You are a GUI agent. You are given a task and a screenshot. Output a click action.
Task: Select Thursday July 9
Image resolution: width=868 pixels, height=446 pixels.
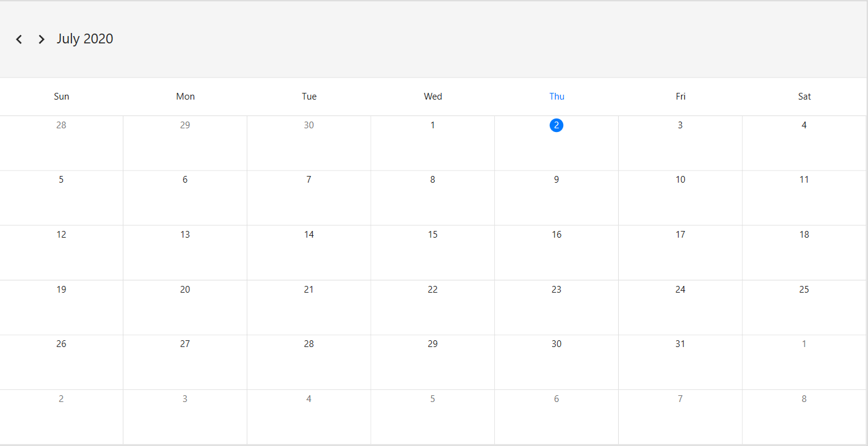pos(556,198)
